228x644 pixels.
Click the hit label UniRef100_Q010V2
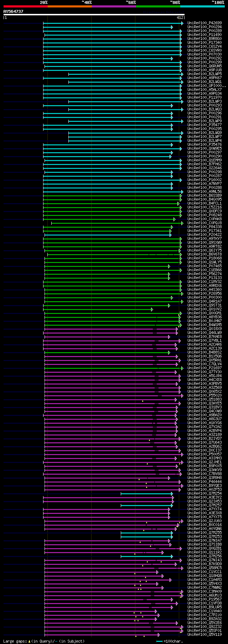tap(204, 309)
